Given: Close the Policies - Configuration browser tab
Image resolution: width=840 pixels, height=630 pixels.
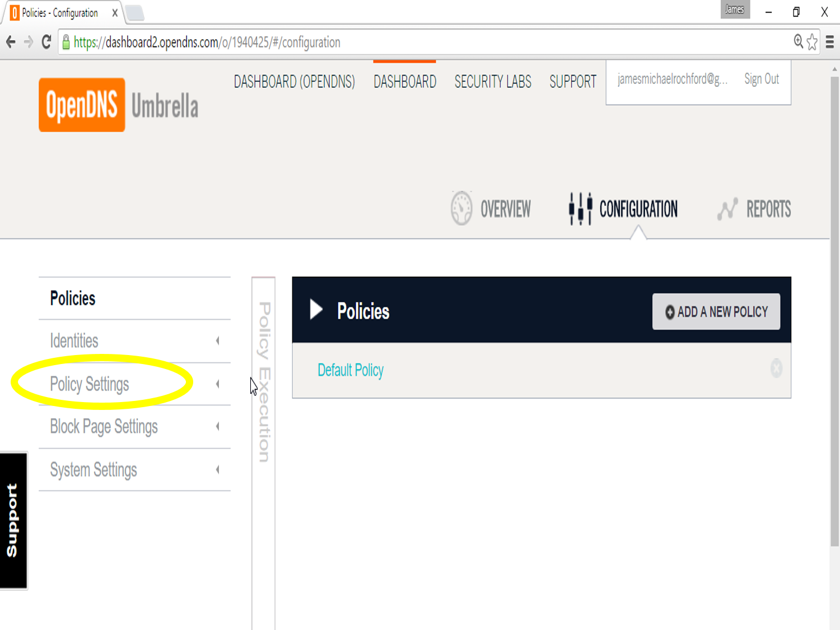Looking at the screenshot, I should point(115,13).
